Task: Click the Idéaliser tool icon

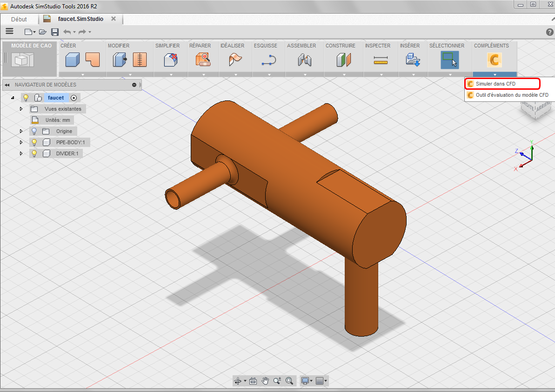Action: (x=235, y=60)
